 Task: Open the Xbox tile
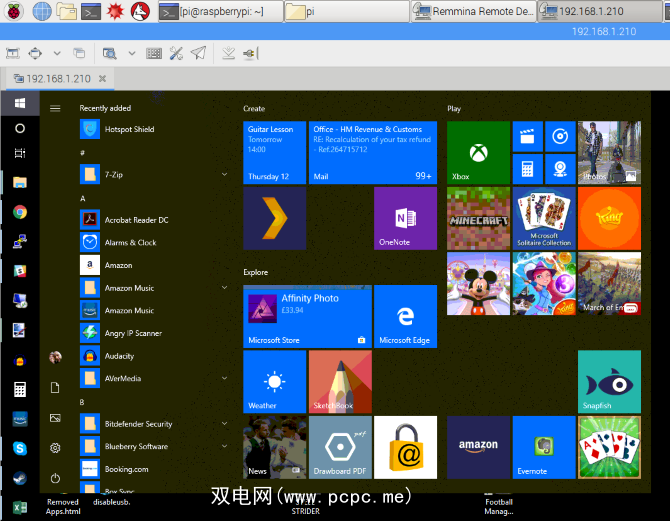click(478, 152)
